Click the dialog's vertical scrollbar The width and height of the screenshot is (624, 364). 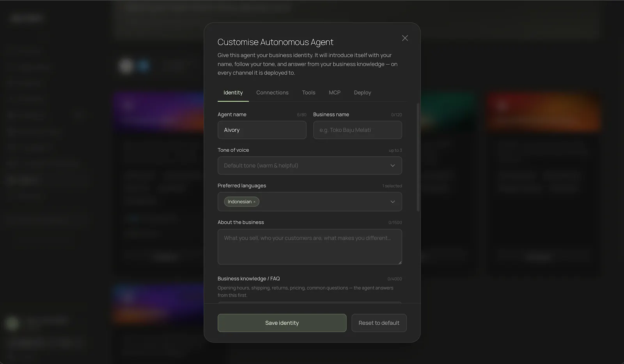point(418,157)
